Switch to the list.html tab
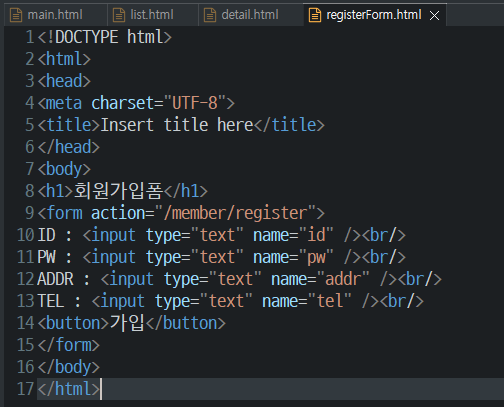Screen dimensions: 504x407 pyautogui.click(x=152, y=15)
